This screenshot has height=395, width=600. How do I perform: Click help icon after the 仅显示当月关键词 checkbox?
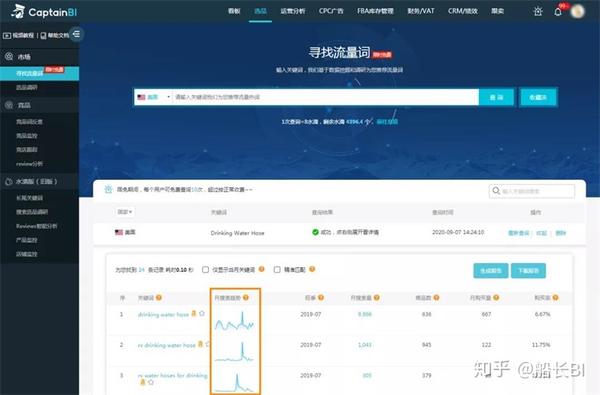point(261,269)
